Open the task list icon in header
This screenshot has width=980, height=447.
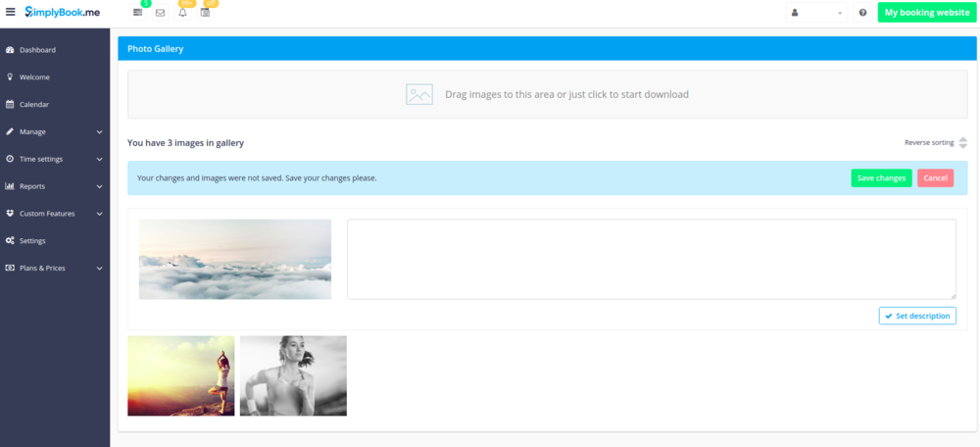click(x=138, y=13)
